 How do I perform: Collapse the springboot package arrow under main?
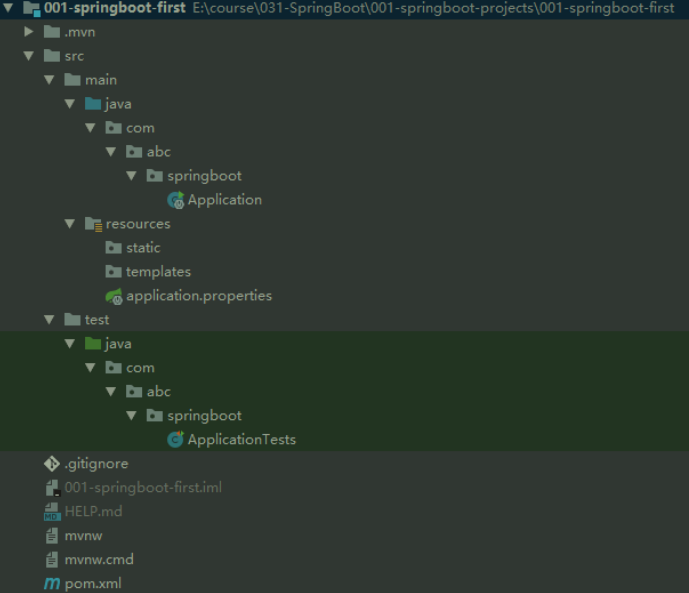(x=131, y=176)
